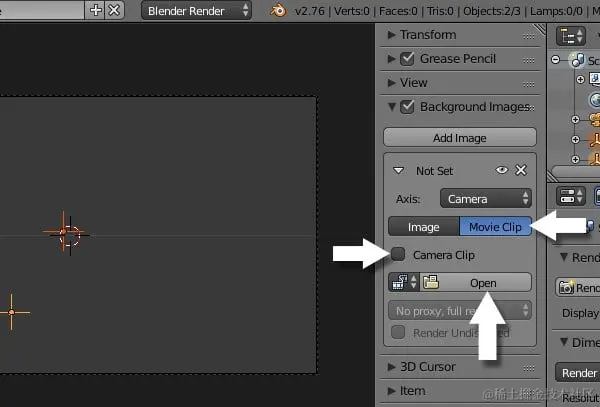This screenshot has height=407, width=600.
Task: Expand the camera object row in the outliner
Action: [575, 120]
